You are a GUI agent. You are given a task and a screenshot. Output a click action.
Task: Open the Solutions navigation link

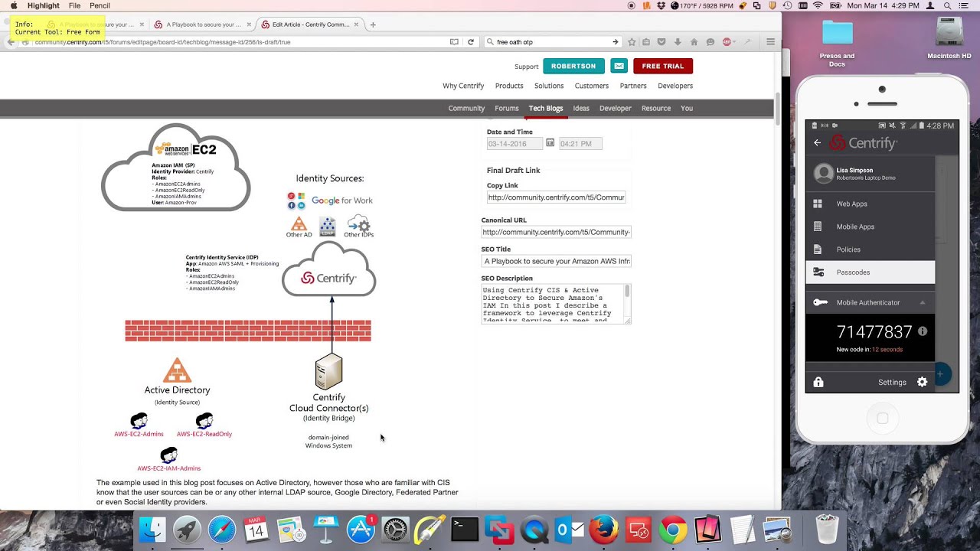pos(549,86)
